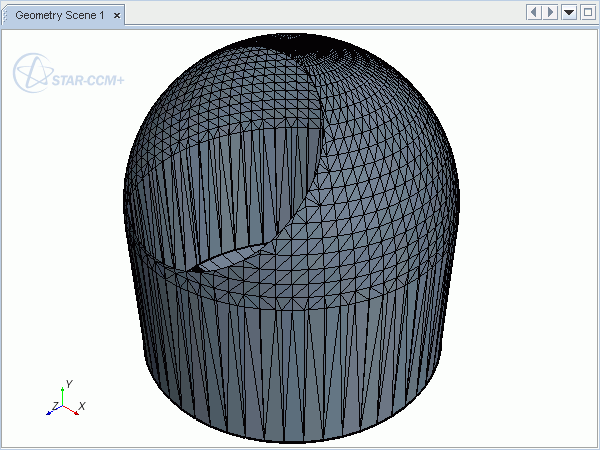Click the star emblem in the logo
Screen dimensions: 600x450
pyautogui.click(x=32, y=73)
